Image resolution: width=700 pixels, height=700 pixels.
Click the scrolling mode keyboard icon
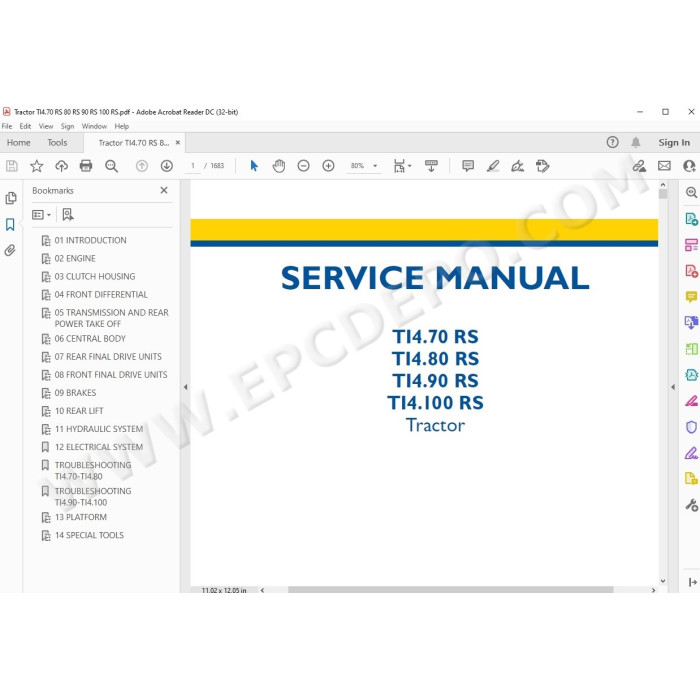(x=431, y=166)
